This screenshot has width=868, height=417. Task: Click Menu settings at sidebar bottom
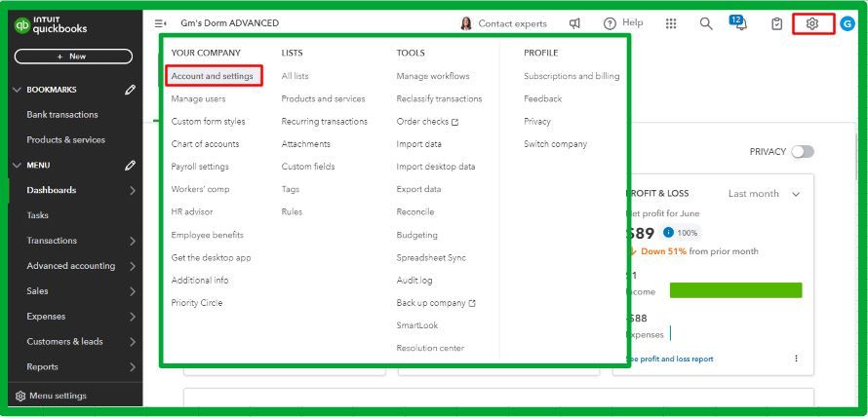point(59,396)
